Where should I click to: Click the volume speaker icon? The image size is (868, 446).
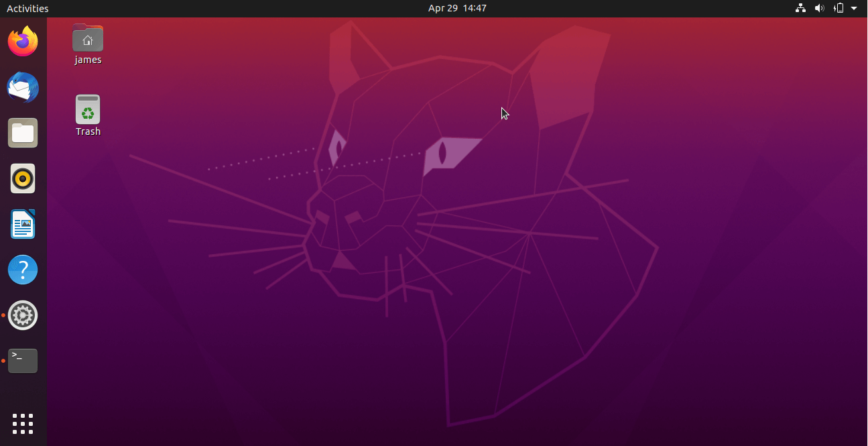tap(819, 8)
